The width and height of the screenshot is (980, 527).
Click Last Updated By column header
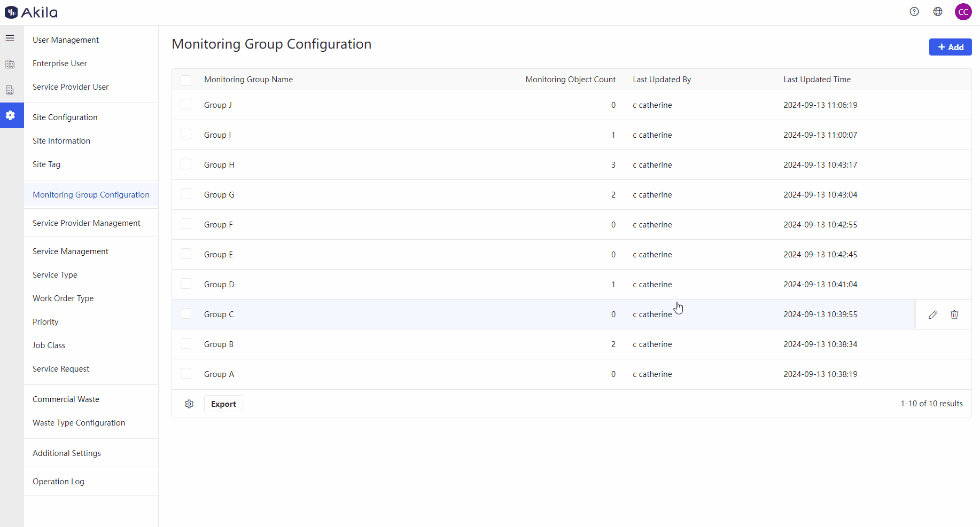pos(662,80)
